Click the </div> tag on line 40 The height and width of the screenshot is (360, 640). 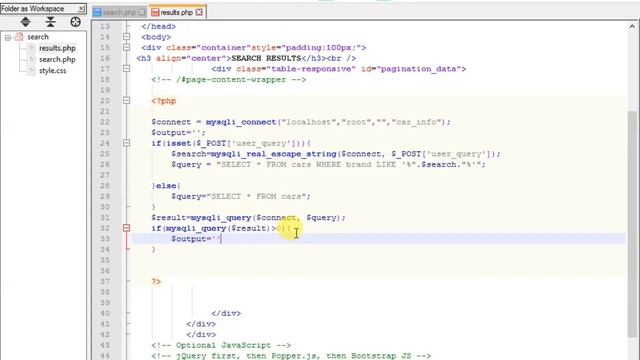(226, 313)
